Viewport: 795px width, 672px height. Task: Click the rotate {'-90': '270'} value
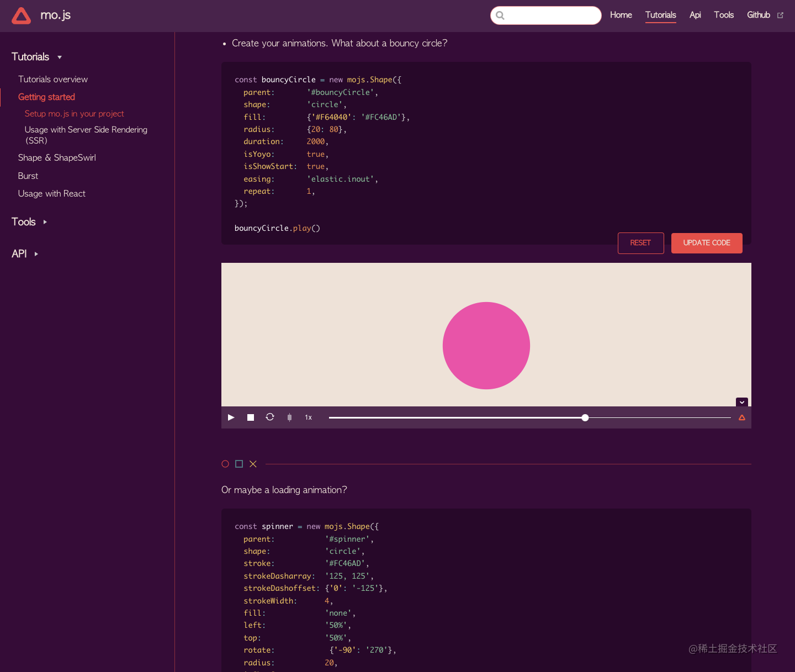coord(361,650)
